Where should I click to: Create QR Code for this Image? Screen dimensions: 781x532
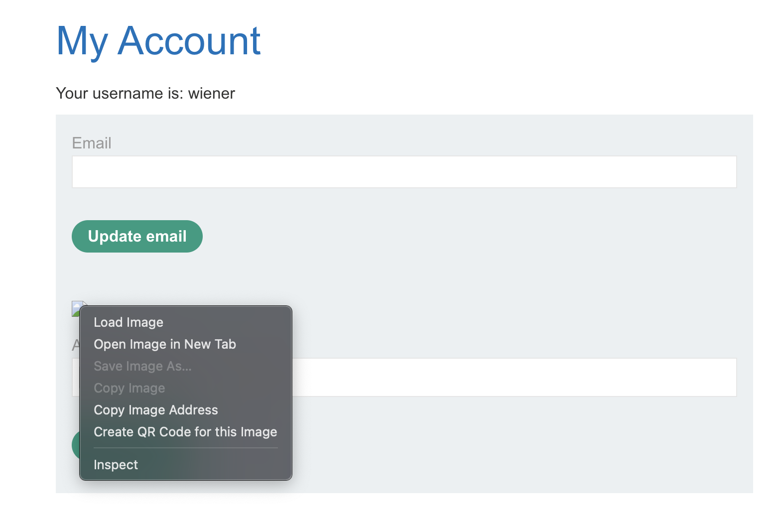[185, 432]
